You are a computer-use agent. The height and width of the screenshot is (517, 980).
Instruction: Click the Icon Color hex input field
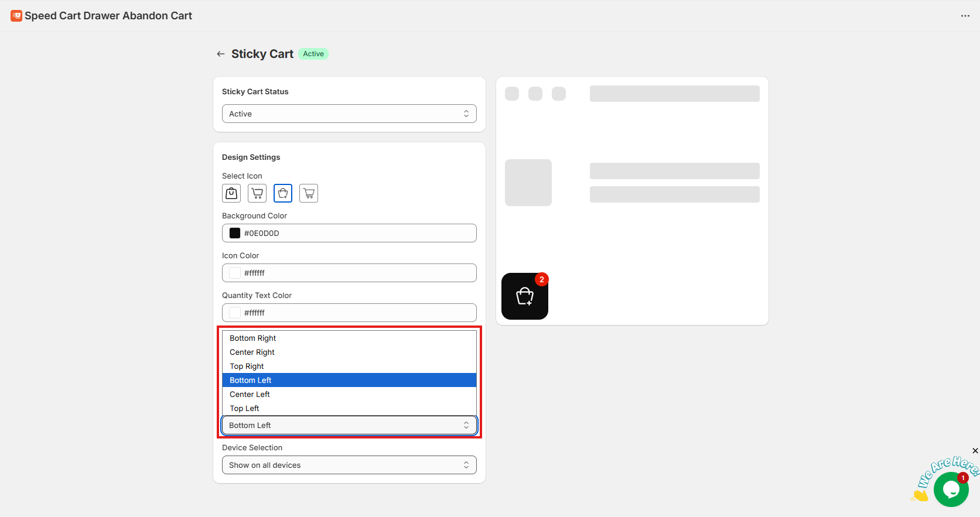(357, 273)
